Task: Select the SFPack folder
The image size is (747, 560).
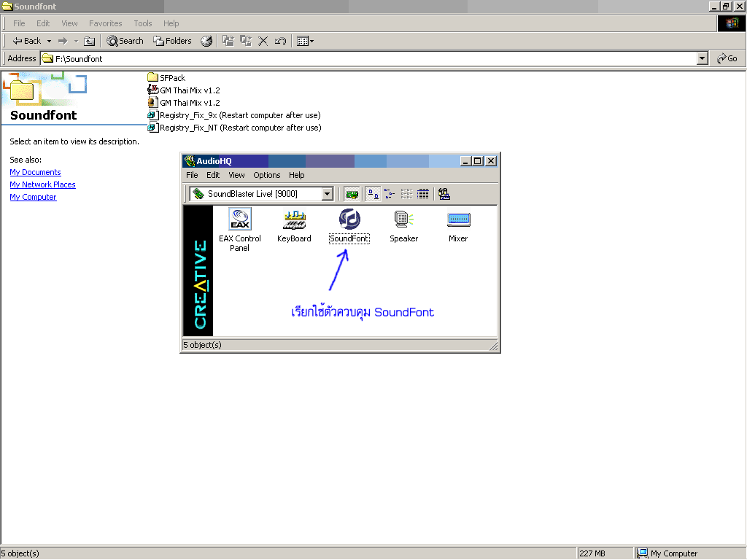Action: 166,77
